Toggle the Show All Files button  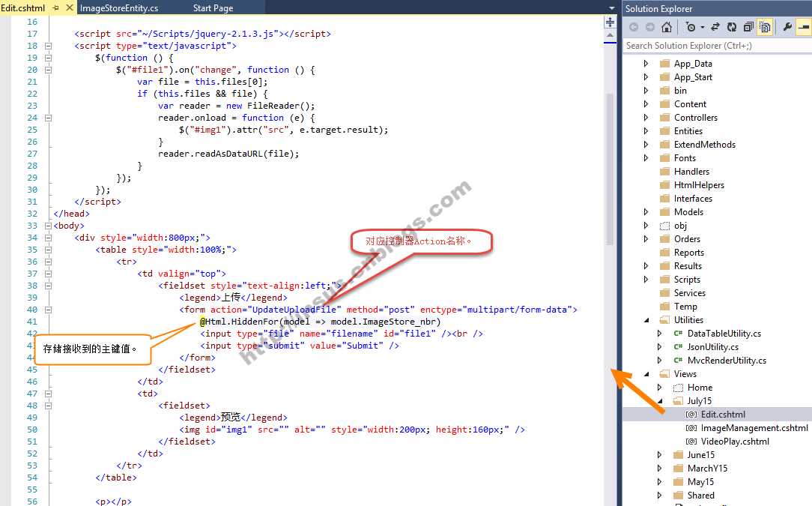(x=765, y=27)
